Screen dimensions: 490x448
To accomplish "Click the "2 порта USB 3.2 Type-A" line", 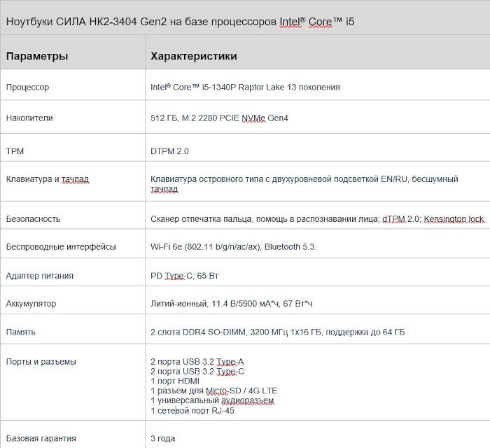I will [x=197, y=362].
